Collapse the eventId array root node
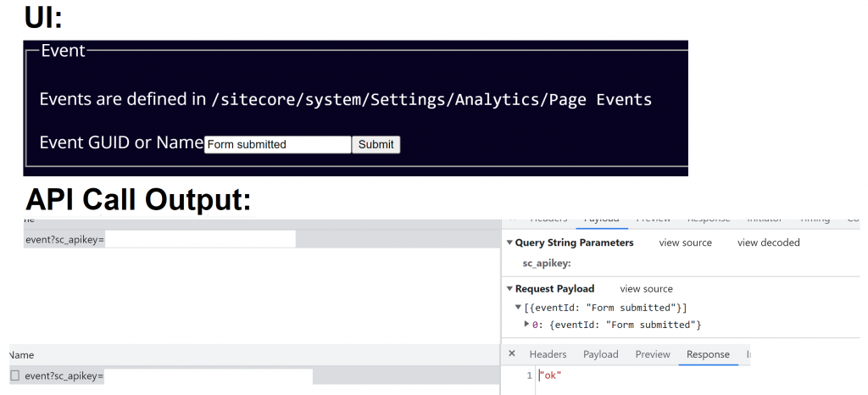The width and height of the screenshot is (868, 395). pyautogui.click(x=518, y=308)
